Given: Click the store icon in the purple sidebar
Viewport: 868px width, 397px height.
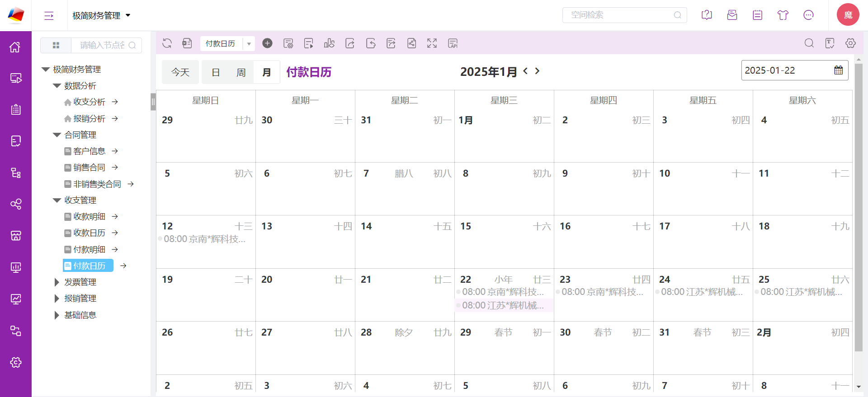Looking at the screenshot, I should (16, 236).
